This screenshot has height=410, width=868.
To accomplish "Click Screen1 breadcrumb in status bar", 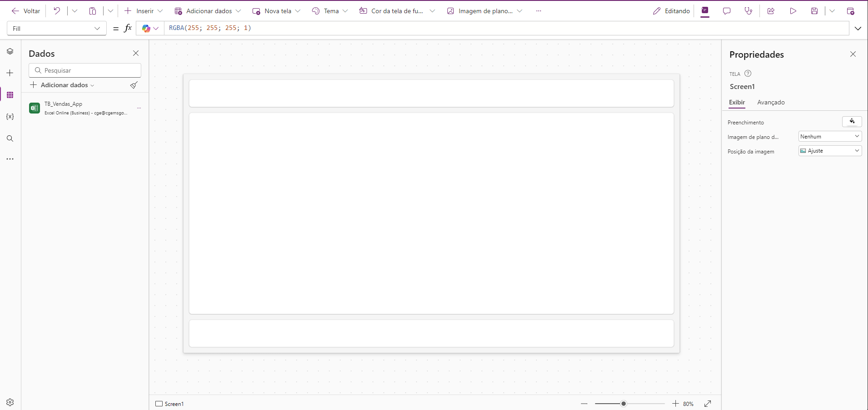I will pos(169,404).
